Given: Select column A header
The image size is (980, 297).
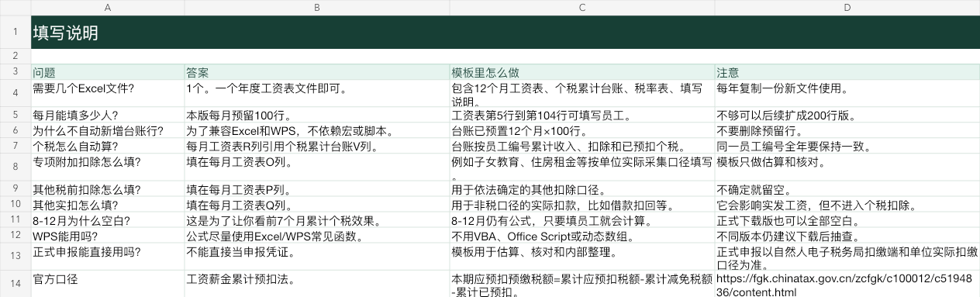Looking at the screenshot, I should point(108,7).
